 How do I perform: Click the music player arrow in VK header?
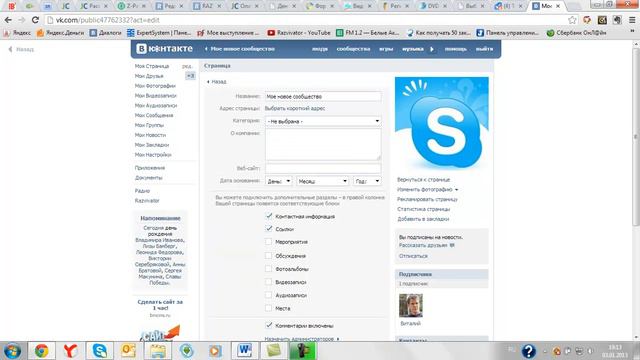click(432, 49)
